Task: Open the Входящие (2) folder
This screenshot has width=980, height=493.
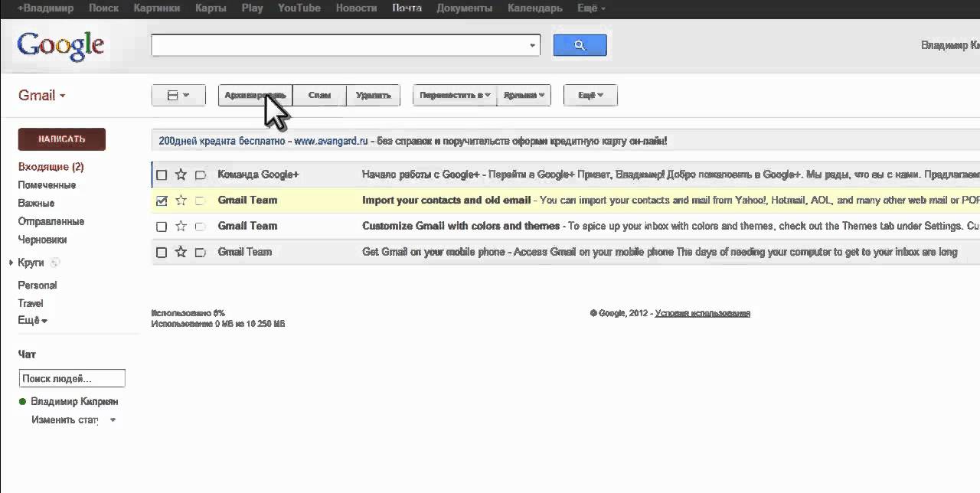Action: tap(51, 167)
